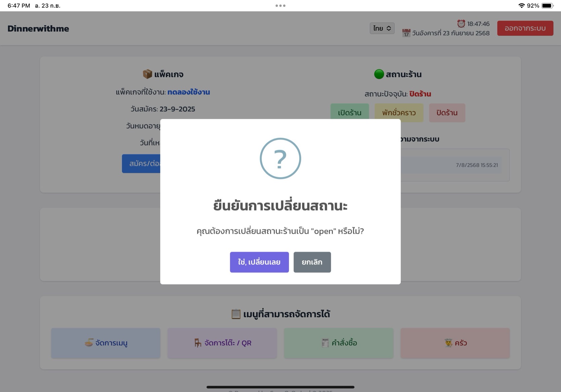Screen dimensions: 561x392
Task: Open คำสั่งซื้อ orders tile
Action: point(339,343)
